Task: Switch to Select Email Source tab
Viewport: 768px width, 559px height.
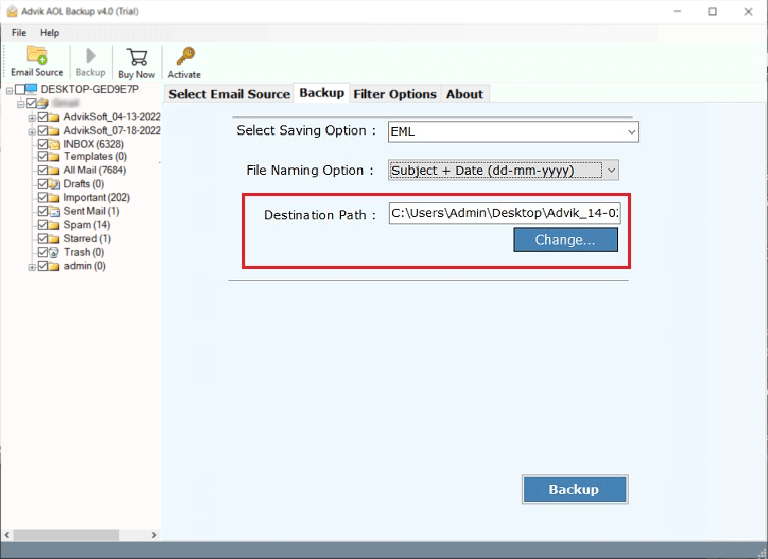Action: (x=229, y=94)
